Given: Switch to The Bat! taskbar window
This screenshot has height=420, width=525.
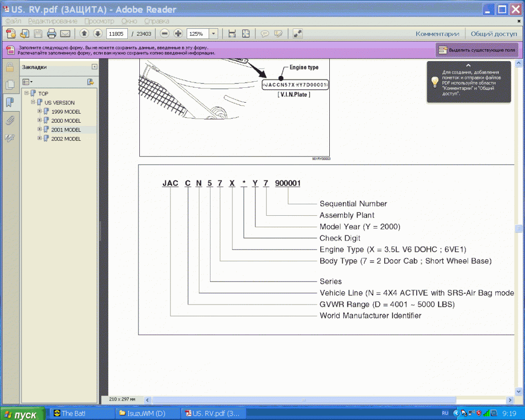Looking at the screenshot, I should [81, 414].
